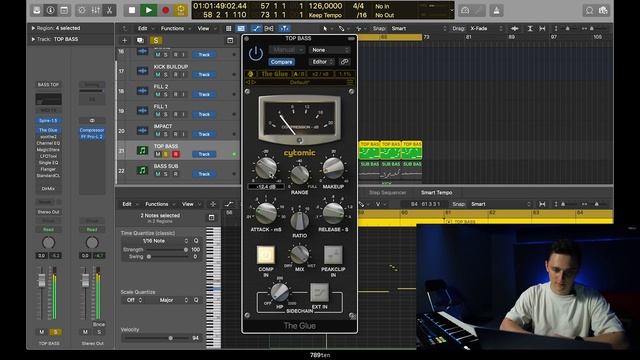Toggle The Glue plugin power button

tap(256, 53)
